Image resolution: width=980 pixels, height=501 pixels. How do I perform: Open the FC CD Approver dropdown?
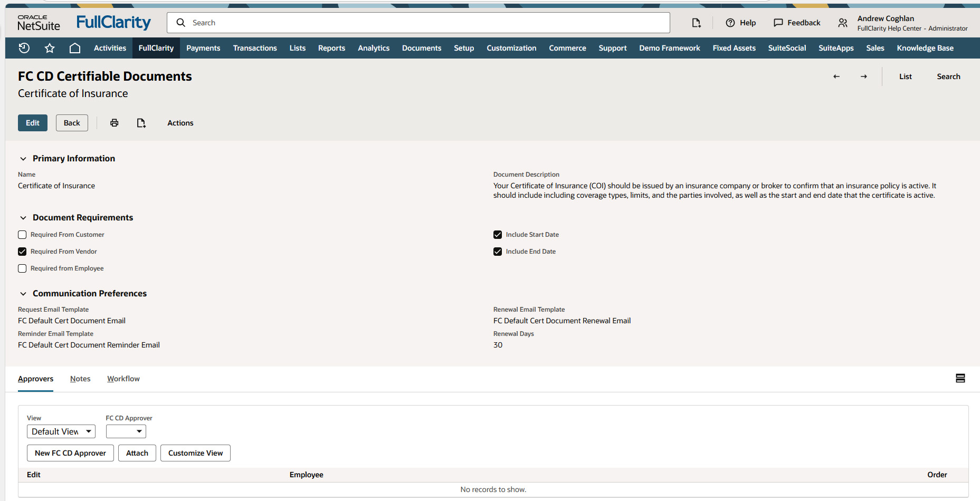click(126, 431)
